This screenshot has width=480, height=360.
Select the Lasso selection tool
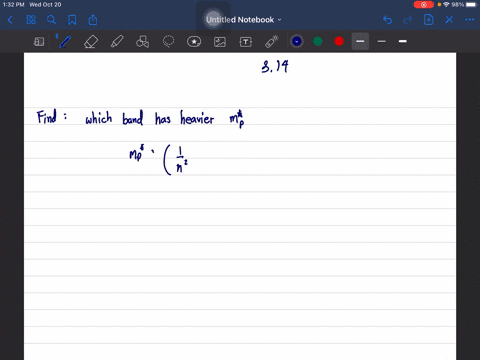(x=168, y=42)
